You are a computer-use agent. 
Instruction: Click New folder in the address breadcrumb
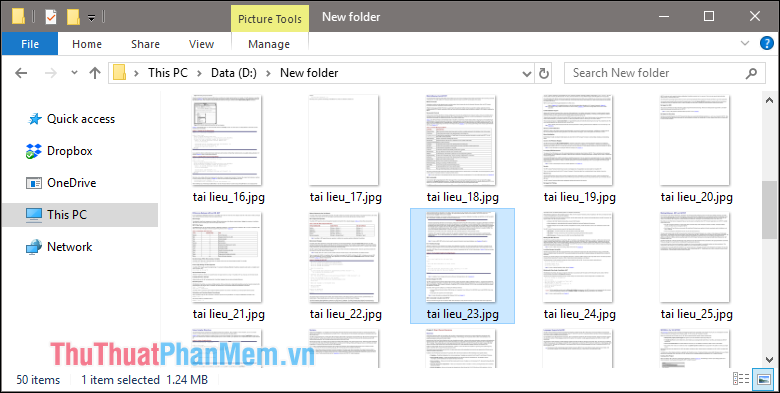tap(309, 73)
